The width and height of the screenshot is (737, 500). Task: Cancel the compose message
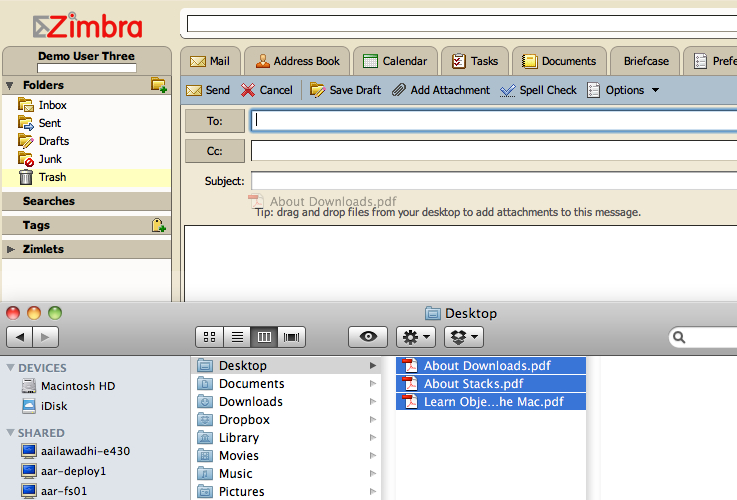point(267,90)
